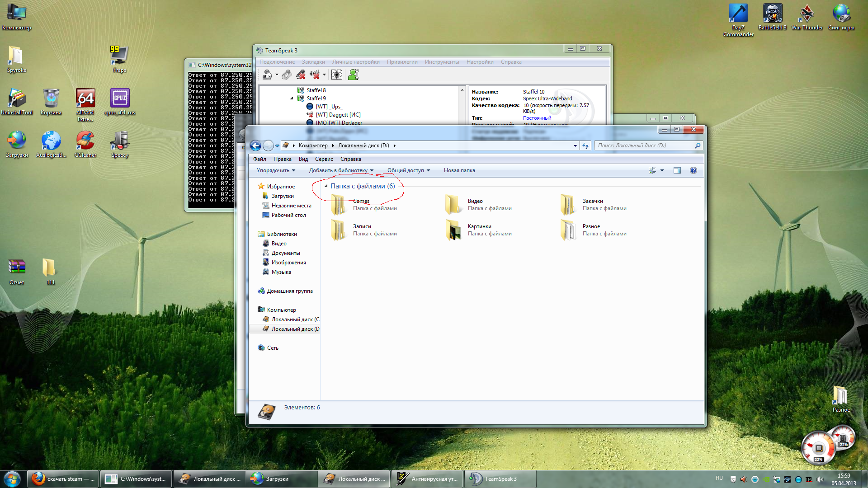Open network icon in system tray
Screen dimensions: 868x488
777,479
